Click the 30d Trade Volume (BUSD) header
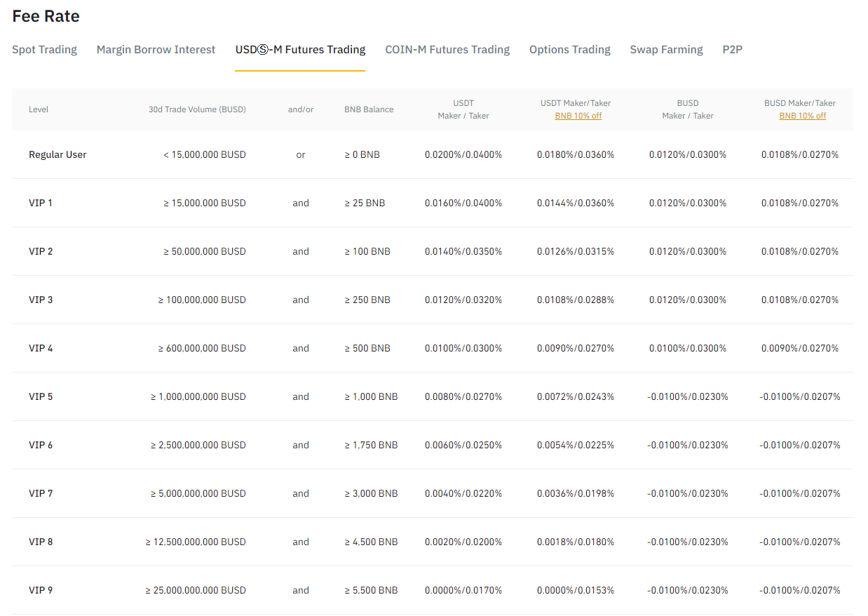 click(x=197, y=109)
